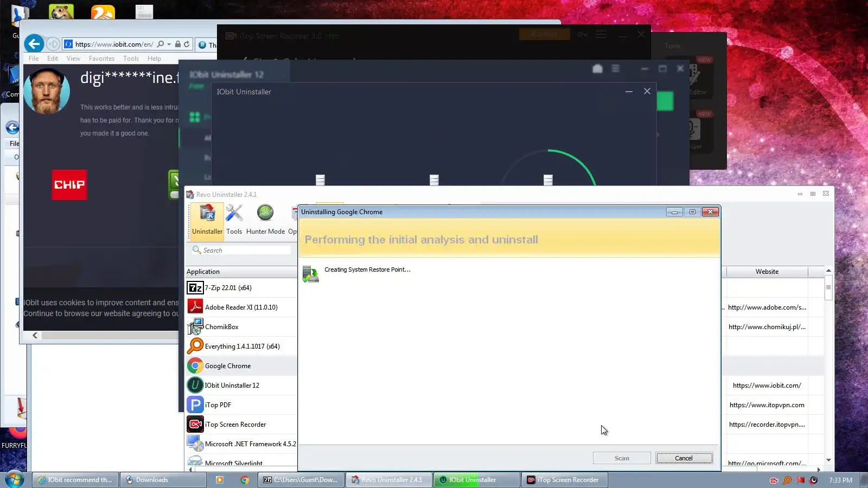
Task: Cancel the Google Chrome uninstall
Action: 684,458
